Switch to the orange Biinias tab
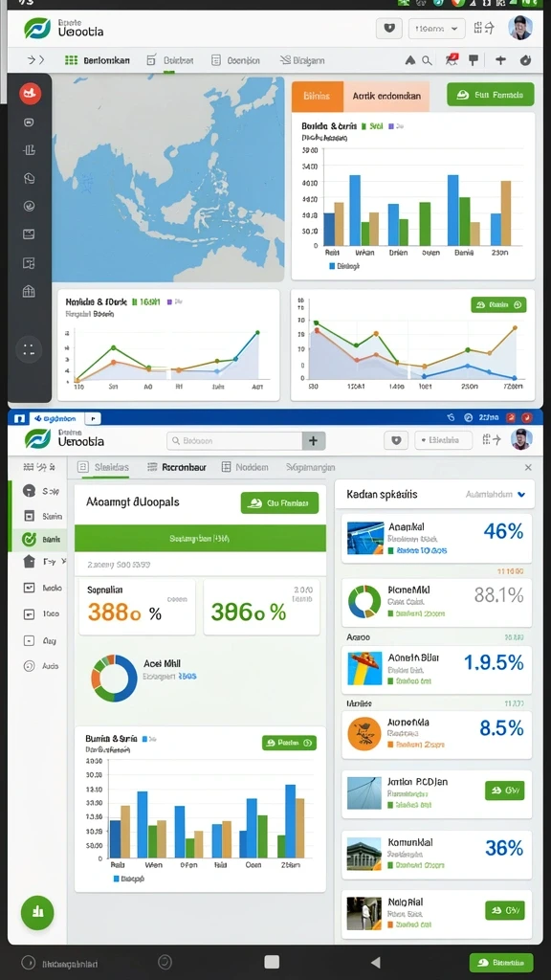 click(318, 97)
